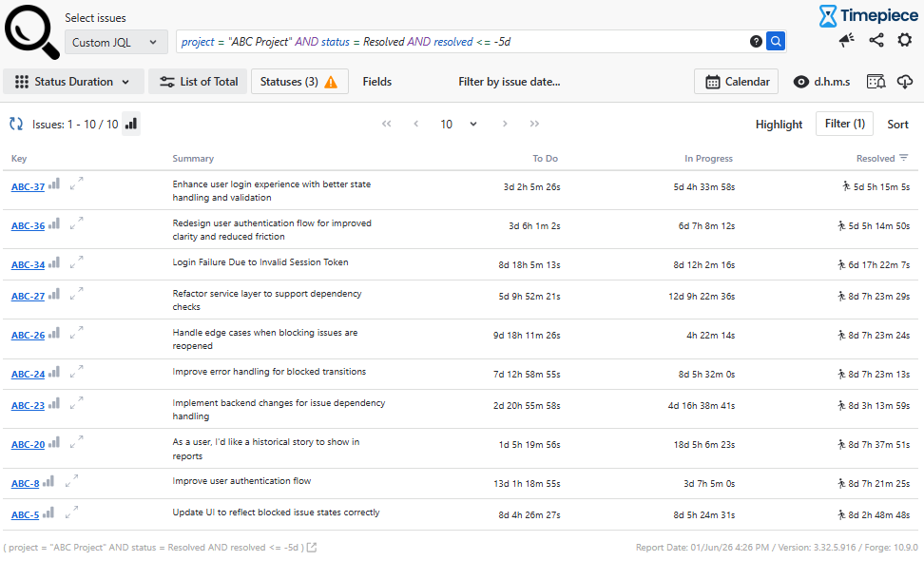Select the In Progress value 18d 5h 6m 23s
924x561 pixels.
pos(704,445)
